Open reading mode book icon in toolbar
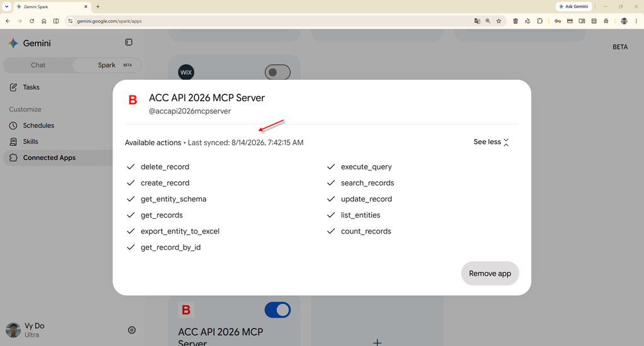This screenshot has width=644, height=346. coord(582,21)
